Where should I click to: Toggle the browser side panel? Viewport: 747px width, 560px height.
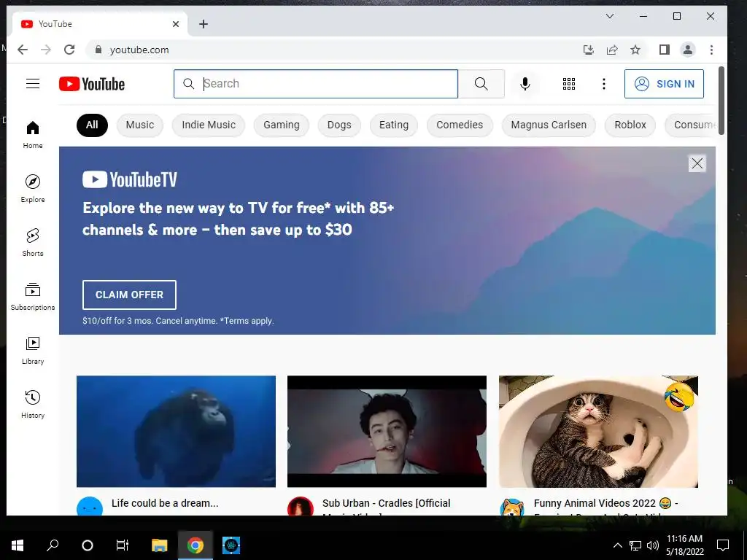664,50
